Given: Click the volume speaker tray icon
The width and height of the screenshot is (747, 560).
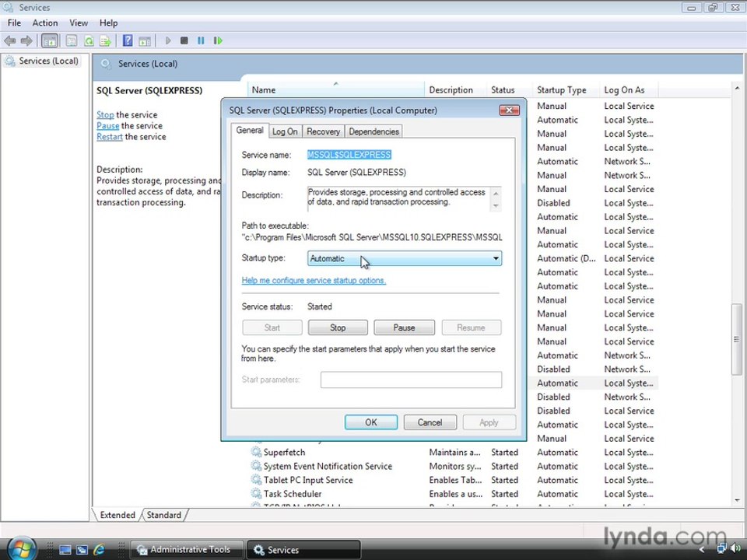Looking at the screenshot, I should tap(735, 549).
